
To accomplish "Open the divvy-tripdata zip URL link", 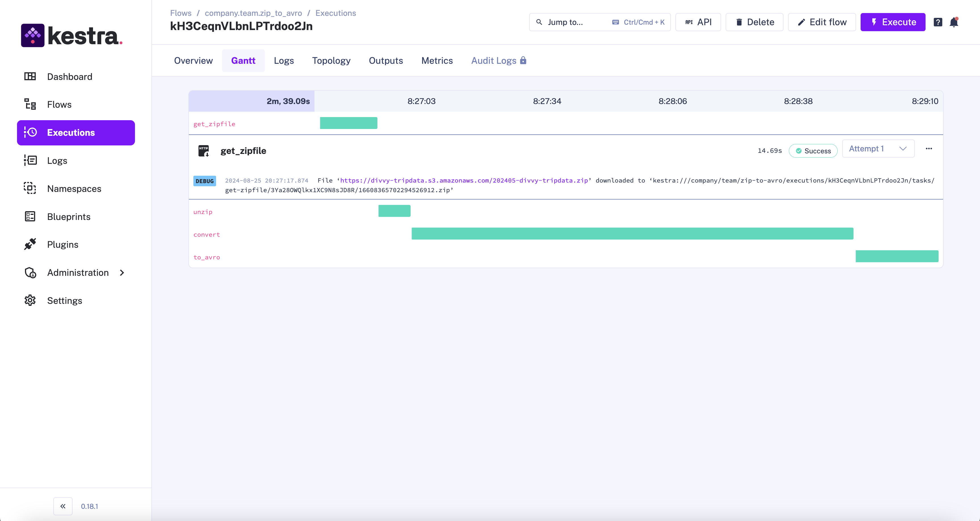I will click(464, 180).
